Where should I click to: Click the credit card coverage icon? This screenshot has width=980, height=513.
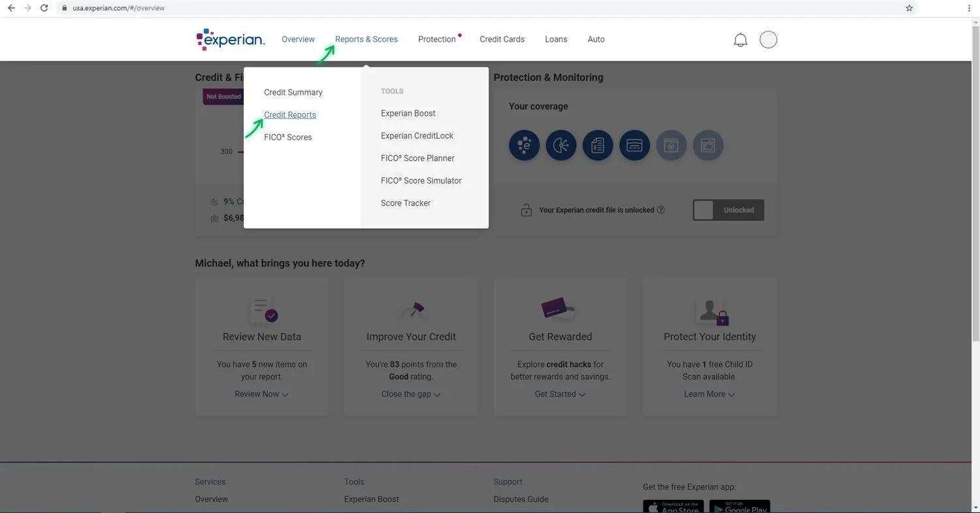pos(634,145)
